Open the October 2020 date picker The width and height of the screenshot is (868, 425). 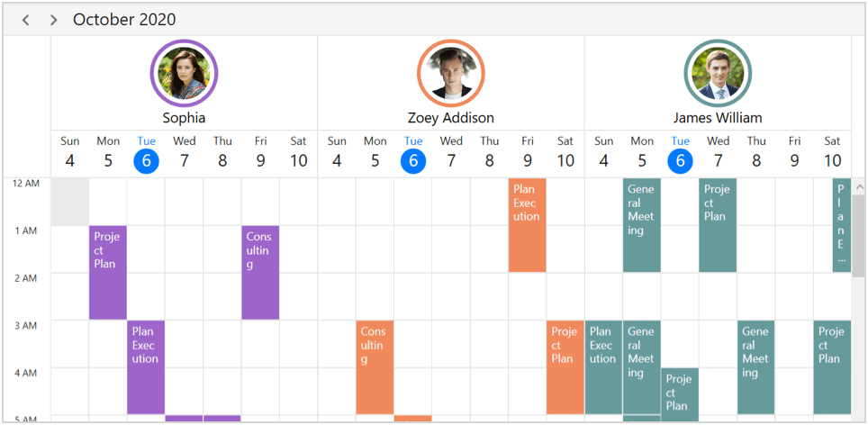tap(124, 20)
